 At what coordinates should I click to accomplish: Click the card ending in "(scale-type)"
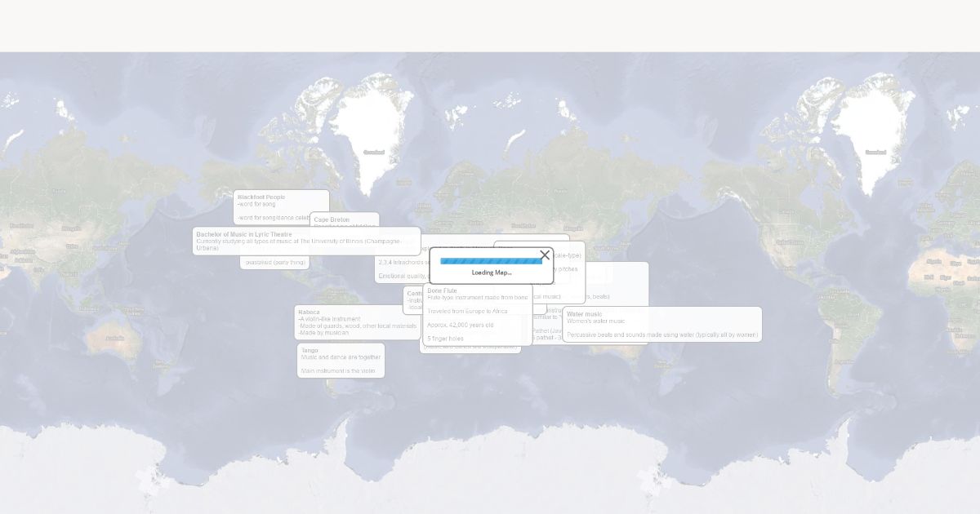(x=568, y=255)
